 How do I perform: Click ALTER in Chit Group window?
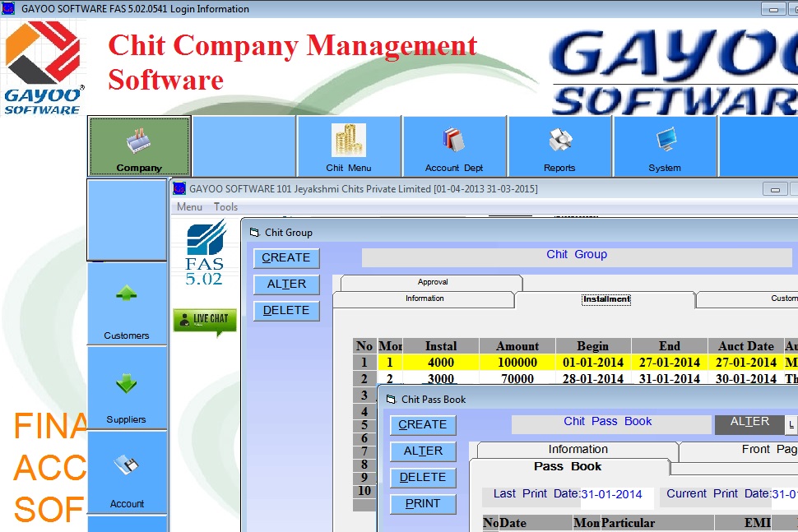click(286, 285)
